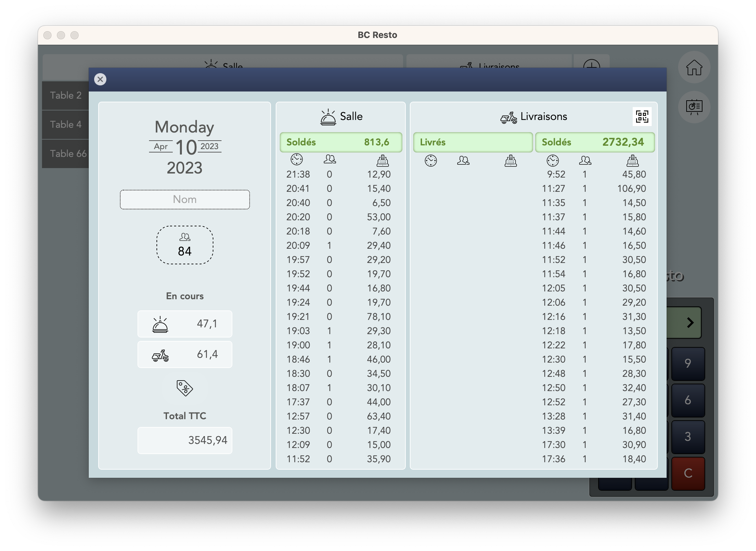This screenshot has width=756, height=551.
Task: Select the Salle Soldés 813,6 header
Action: [x=341, y=142]
